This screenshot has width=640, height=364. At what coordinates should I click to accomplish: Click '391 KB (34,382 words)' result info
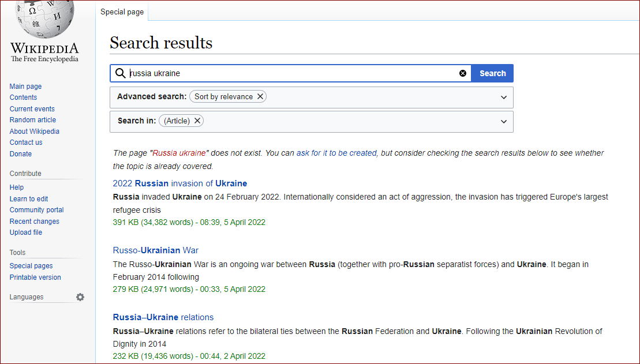tap(153, 223)
